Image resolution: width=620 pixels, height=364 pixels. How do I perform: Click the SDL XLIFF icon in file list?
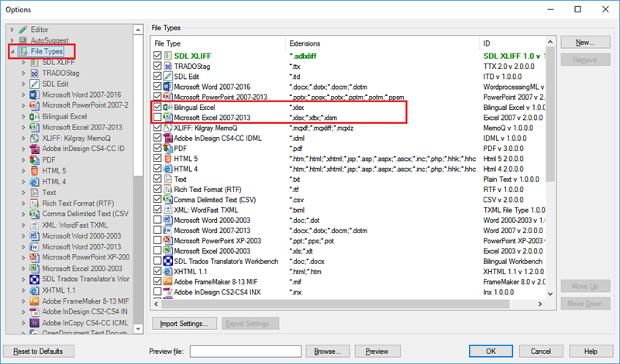(x=168, y=56)
